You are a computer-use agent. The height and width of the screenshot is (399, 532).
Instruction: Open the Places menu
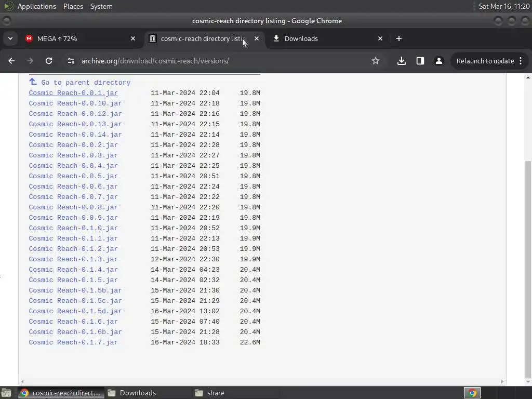coord(73,6)
